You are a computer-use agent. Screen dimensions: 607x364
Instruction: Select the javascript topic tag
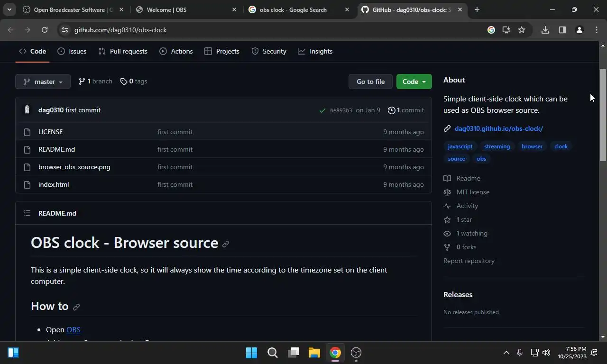point(460,146)
